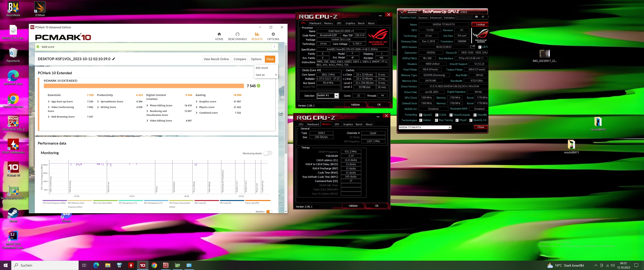The image size is (644, 270).
Task: Open IntelliJ IDEA Community Edition shortcut
Action: 13,240
